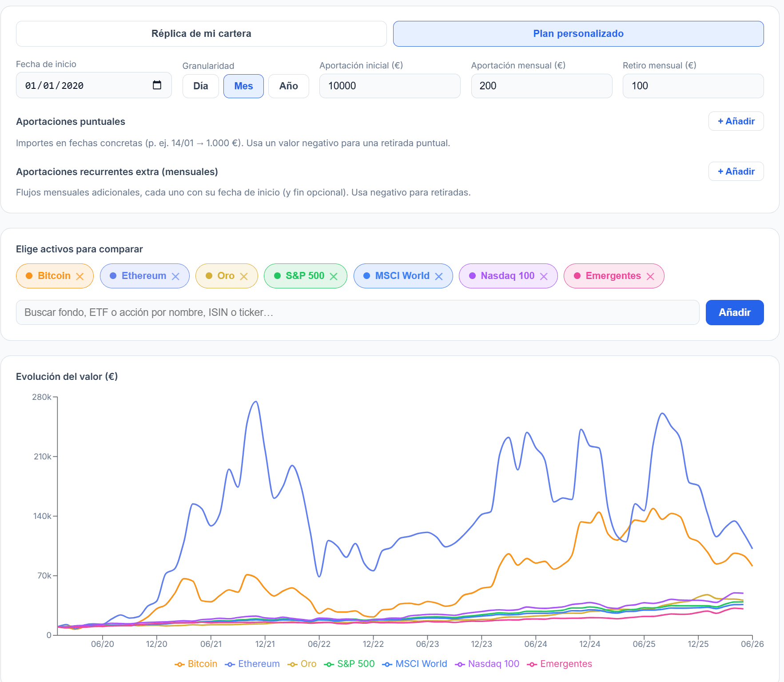Select Año granularity

tap(289, 86)
